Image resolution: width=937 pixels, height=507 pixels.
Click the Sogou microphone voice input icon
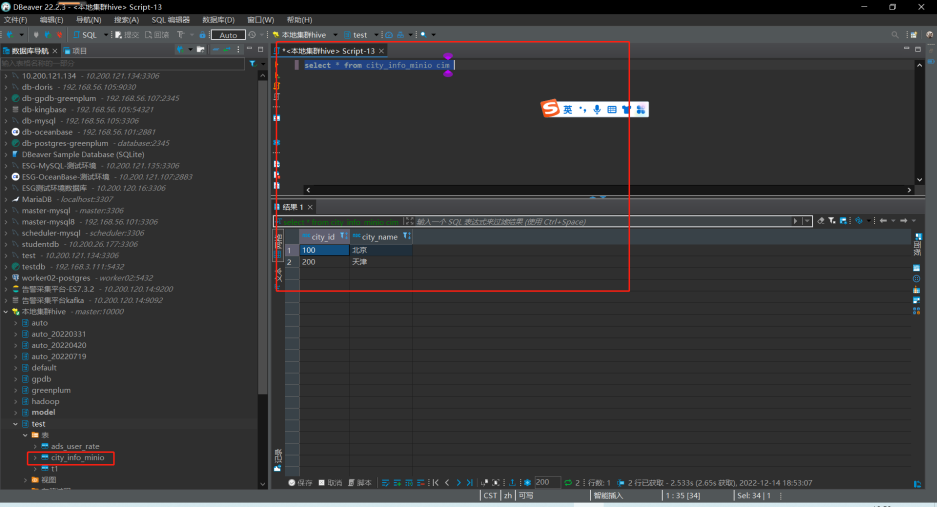(596, 109)
